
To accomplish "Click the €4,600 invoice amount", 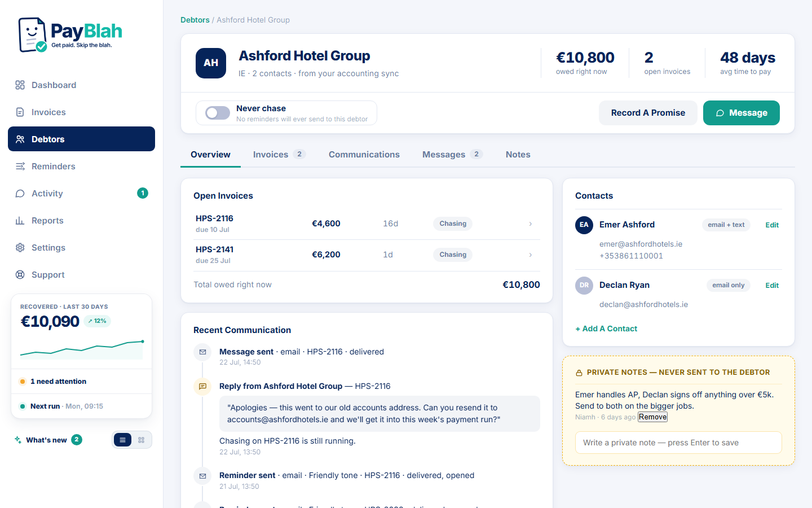I will [326, 224].
